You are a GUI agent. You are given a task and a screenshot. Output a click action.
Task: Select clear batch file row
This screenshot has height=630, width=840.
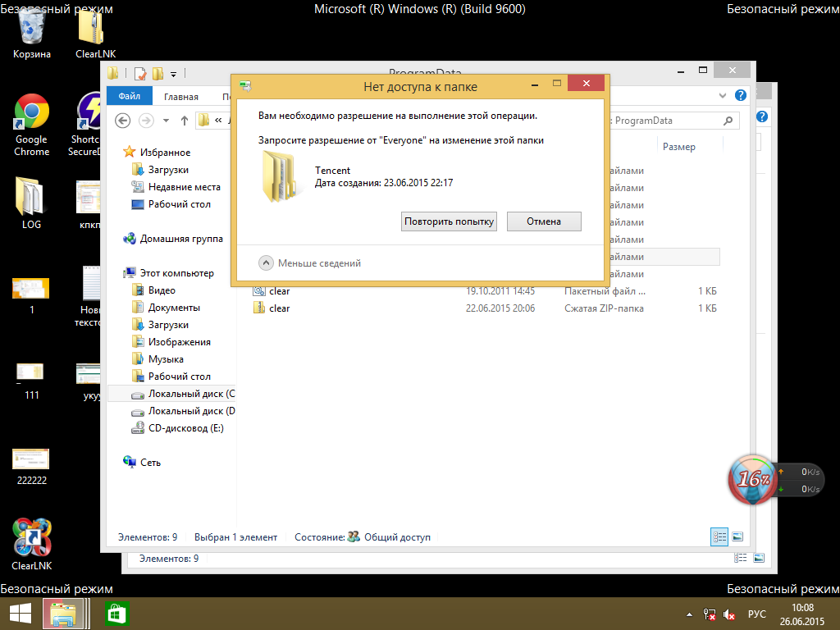(485, 291)
